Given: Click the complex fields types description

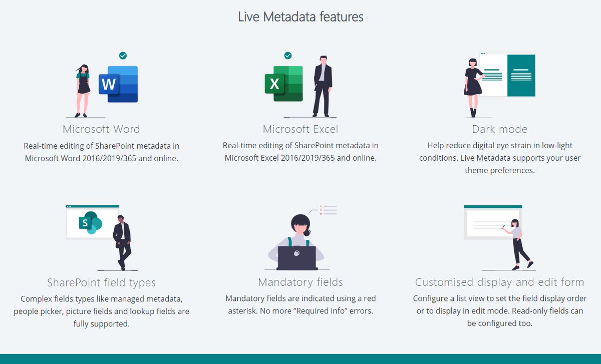Looking at the screenshot, I should tap(101, 311).
